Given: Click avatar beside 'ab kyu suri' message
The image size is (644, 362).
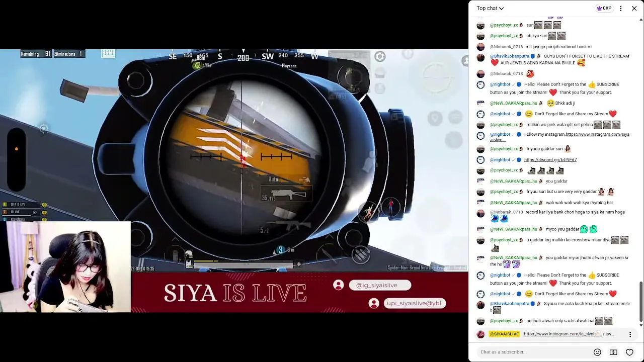Looking at the screenshot, I should (x=480, y=36).
